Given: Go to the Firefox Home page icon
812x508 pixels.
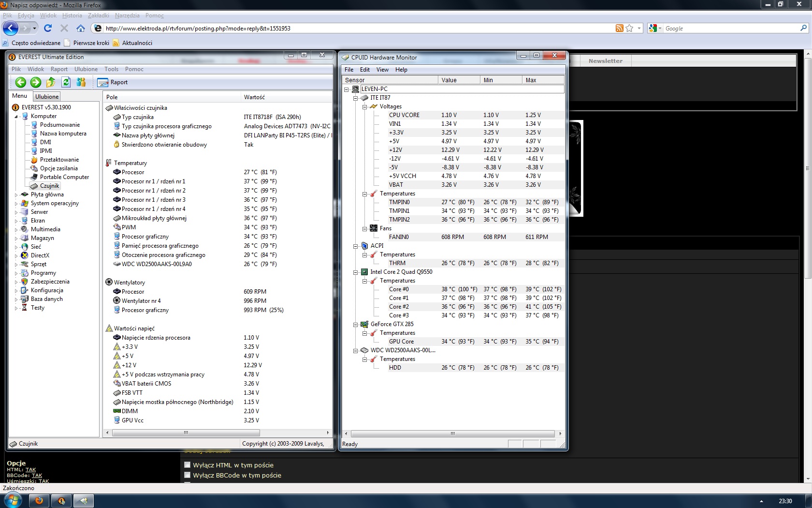Looking at the screenshot, I should click(x=81, y=28).
